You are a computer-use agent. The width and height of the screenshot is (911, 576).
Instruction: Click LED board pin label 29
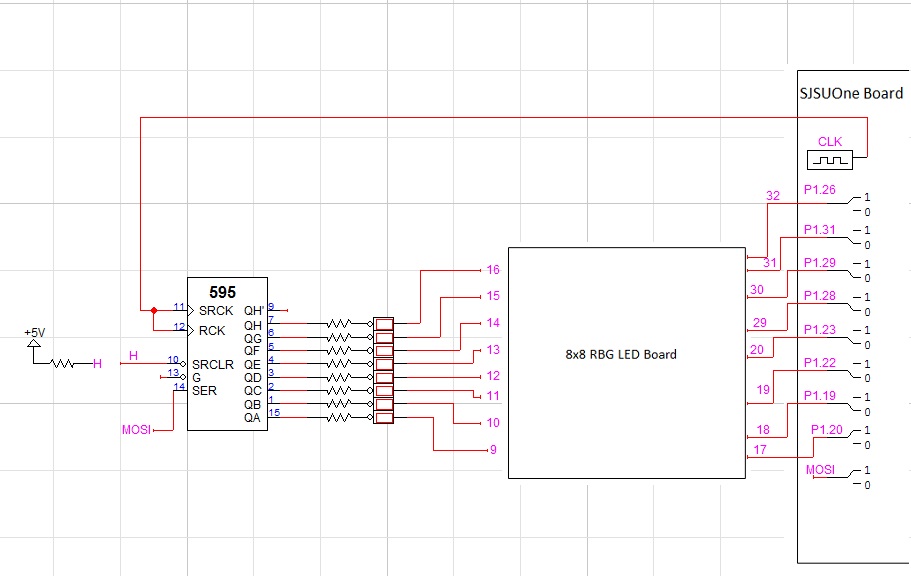[760, 323]
